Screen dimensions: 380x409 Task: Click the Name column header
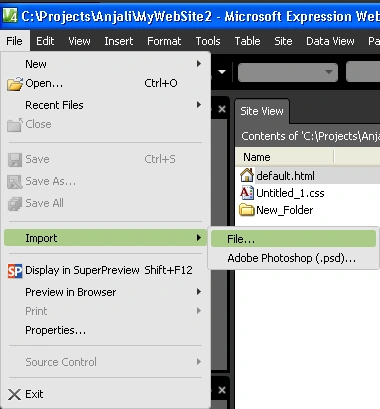click(x=284, y=157)
